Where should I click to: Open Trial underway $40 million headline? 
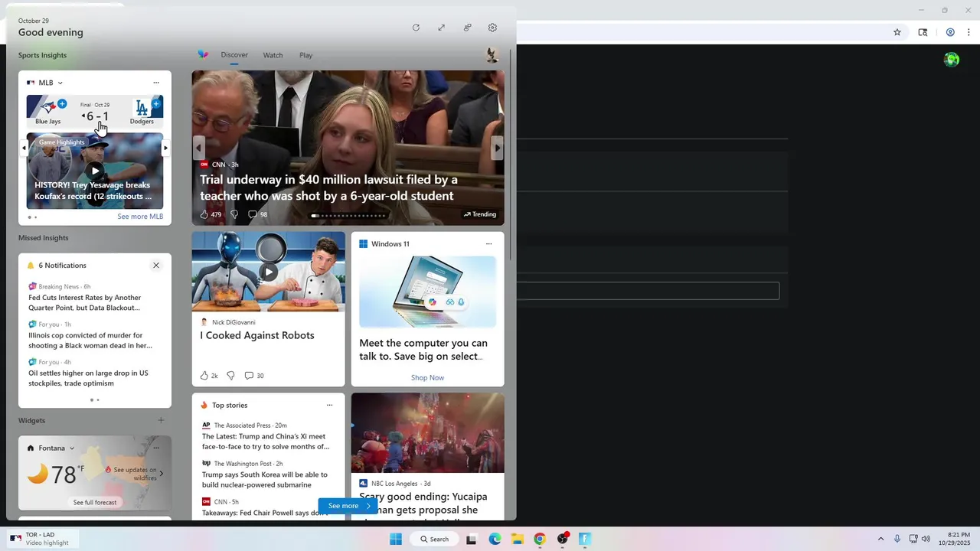tap(328, 187)
